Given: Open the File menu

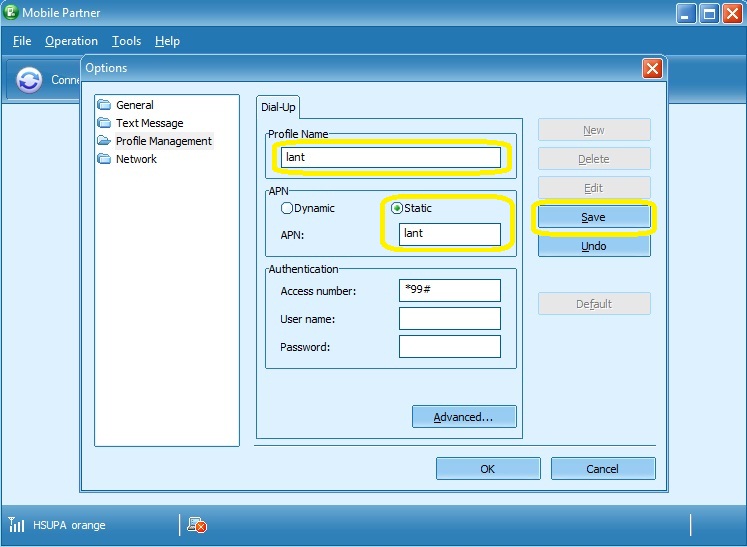Looking at the screenshot, I should pyautogui.click(x=22, y=41).
